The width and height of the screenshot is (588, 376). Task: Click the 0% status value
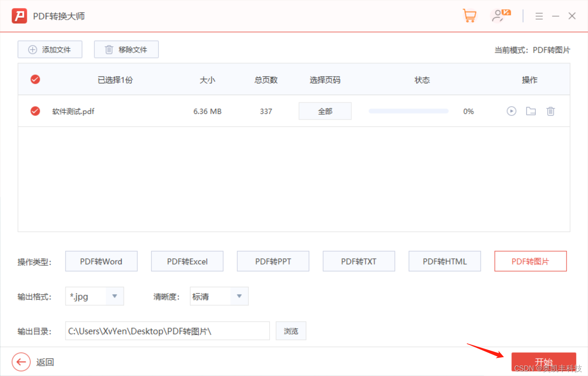click(x=468, y=111)
